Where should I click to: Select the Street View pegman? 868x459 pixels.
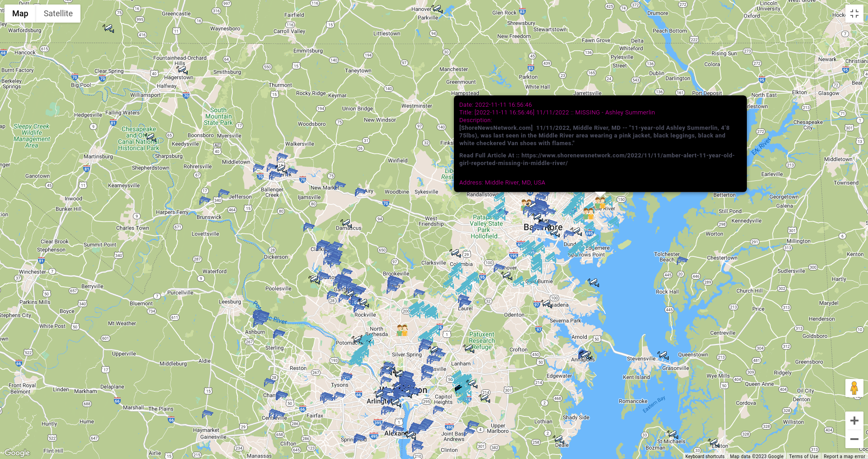[x=854, y=388]
